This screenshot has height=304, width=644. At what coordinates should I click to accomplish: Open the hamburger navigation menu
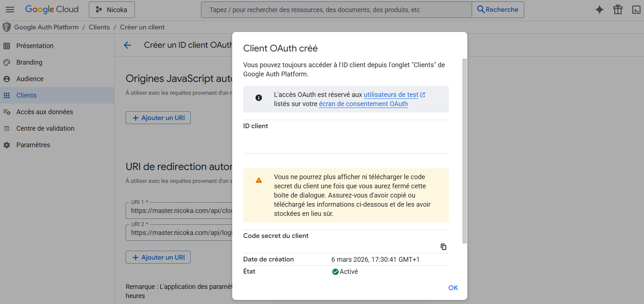click(10, 10)
